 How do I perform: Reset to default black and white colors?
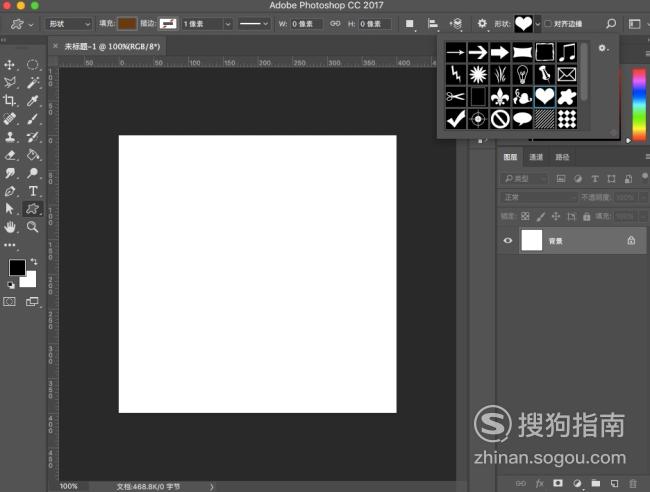tap(11, 285)
